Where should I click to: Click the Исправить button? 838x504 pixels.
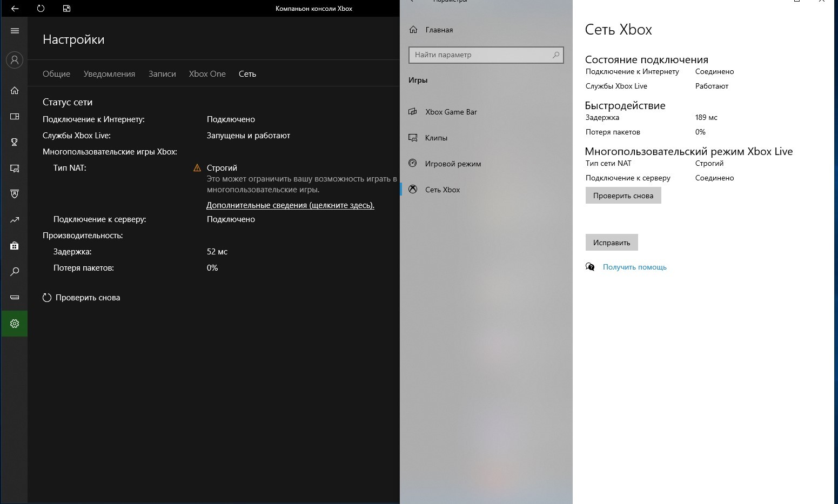[612, 243]
